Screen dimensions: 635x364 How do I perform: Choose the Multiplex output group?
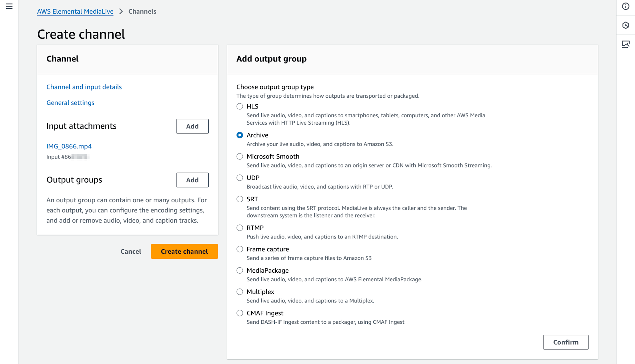[240, 292]
